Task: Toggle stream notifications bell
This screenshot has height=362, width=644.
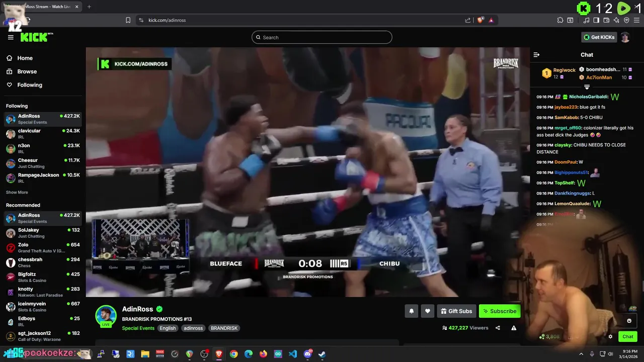Action: tap(411, 311)
